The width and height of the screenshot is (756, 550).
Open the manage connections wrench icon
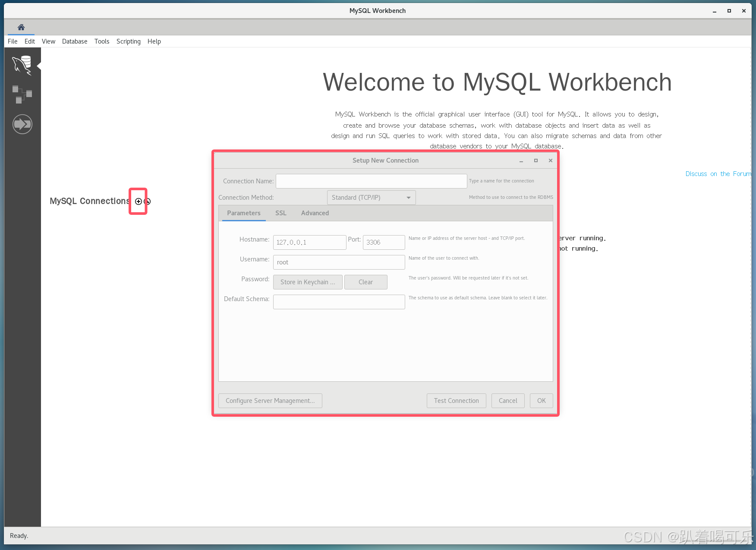pyautogui.click(x=148, y=201)
